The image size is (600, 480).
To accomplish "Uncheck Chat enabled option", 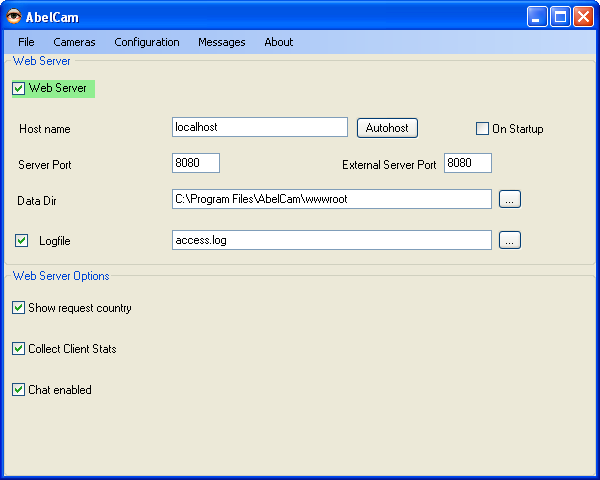I will point(18,390).
